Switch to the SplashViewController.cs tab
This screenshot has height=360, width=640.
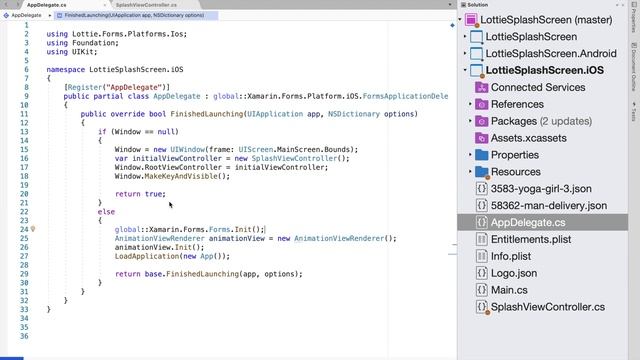coord(146,5)
